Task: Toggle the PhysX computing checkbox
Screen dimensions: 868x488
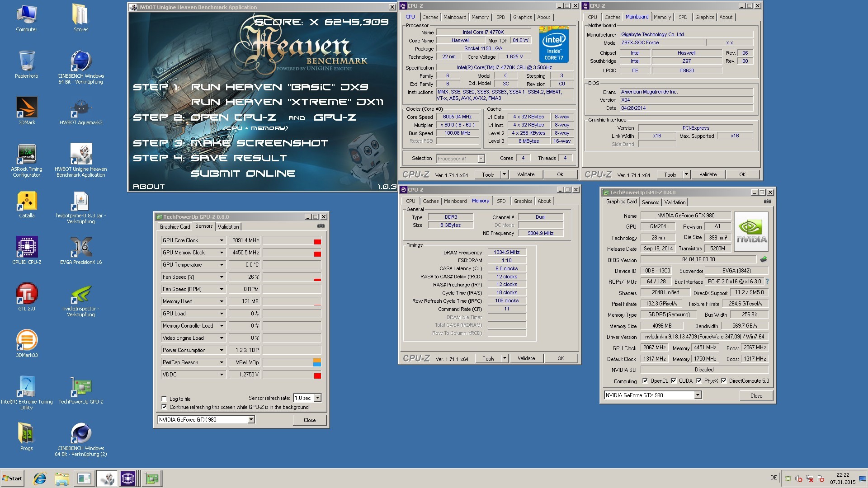Action: click(699, 380)
